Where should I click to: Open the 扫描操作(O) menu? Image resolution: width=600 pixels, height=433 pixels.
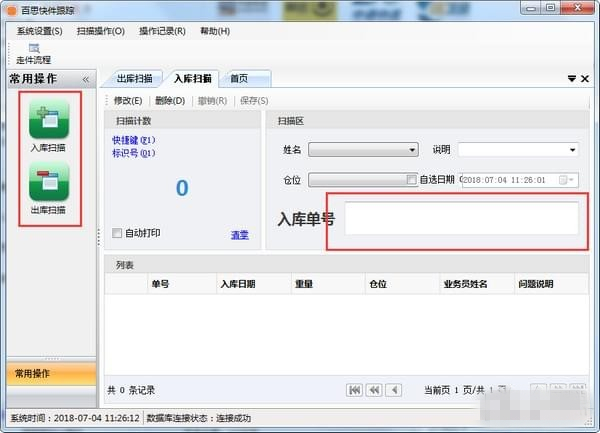pos(101,31)
